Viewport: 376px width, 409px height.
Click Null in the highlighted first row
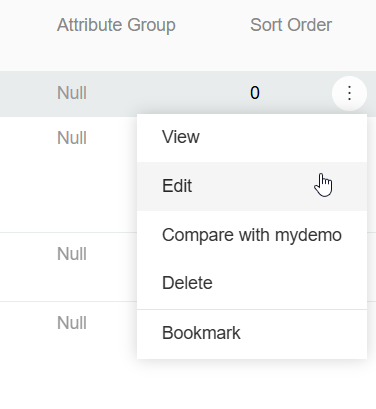coord(72,93)
